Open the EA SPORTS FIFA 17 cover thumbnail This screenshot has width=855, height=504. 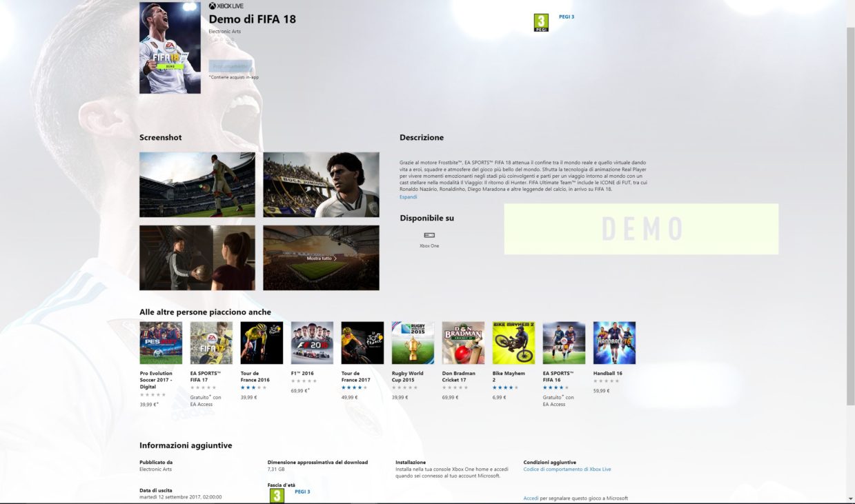click(211, 343)
